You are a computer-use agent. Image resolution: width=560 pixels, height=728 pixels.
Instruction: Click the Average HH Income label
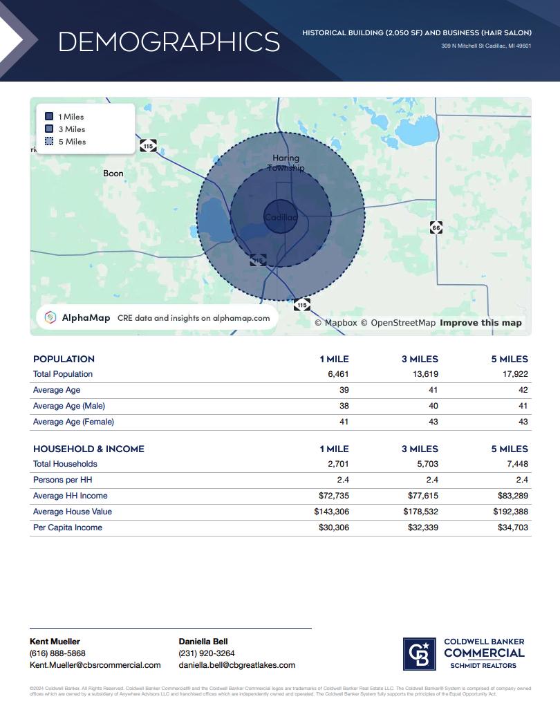click(x=70, y=496)
